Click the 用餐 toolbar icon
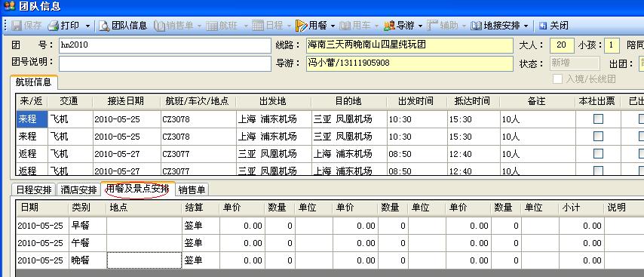 point(301,26)
